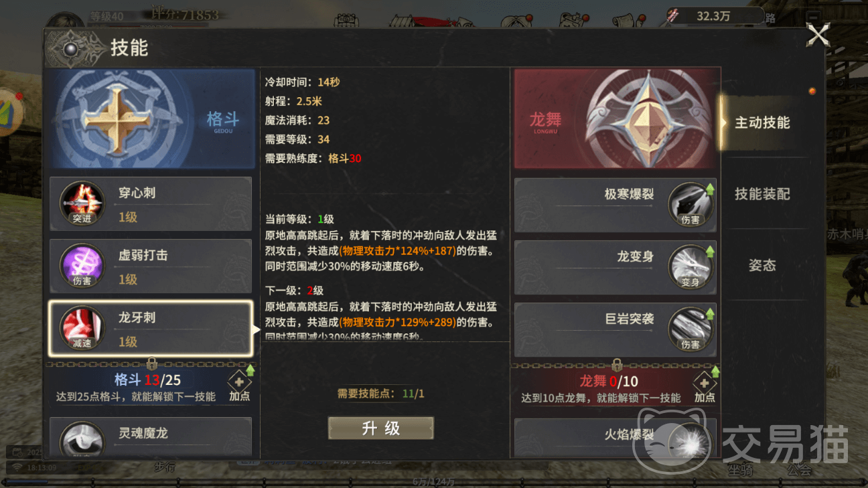
Task: Click the 升级 upgrade button
Action: coord(381,428)
